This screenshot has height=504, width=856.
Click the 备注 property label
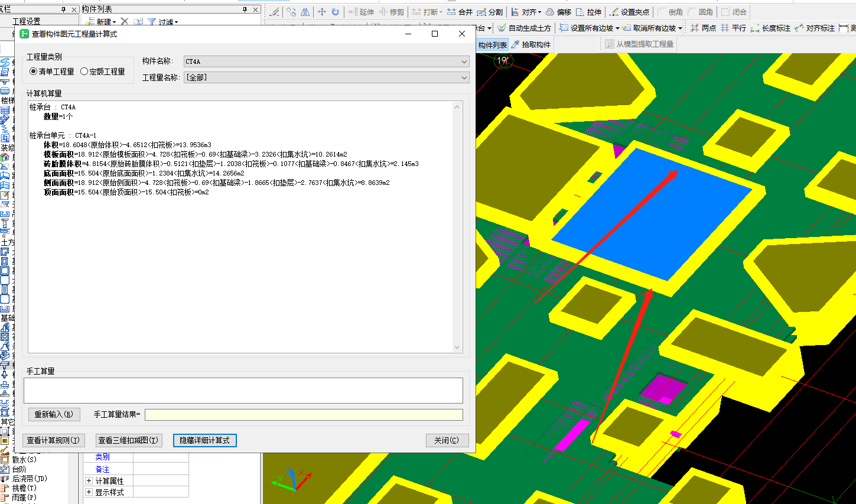102,469
